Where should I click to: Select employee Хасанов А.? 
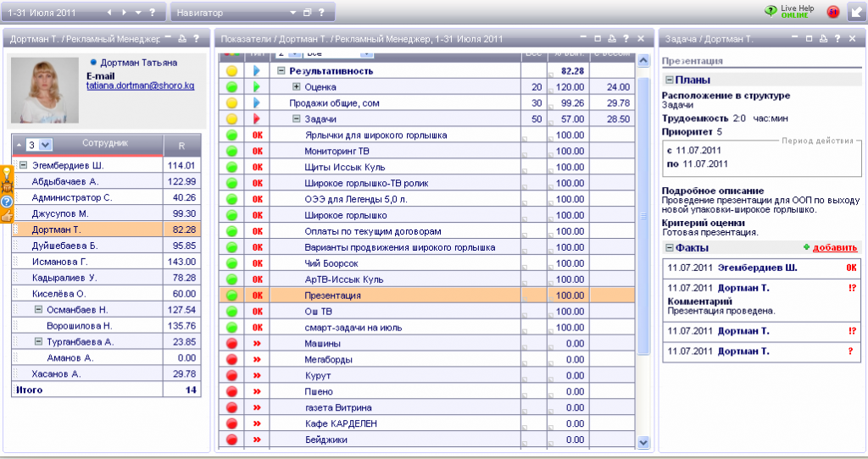[x=57, y=373]
